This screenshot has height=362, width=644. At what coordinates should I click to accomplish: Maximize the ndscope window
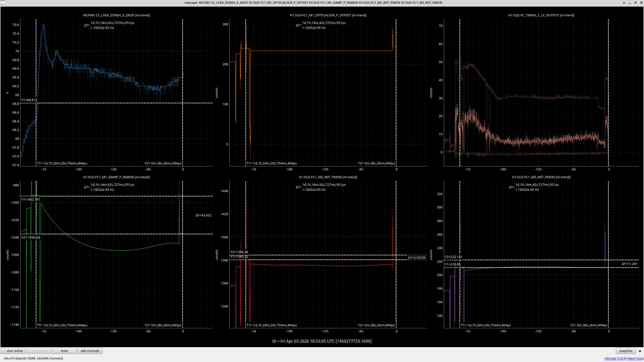click(x=635, y=3)
